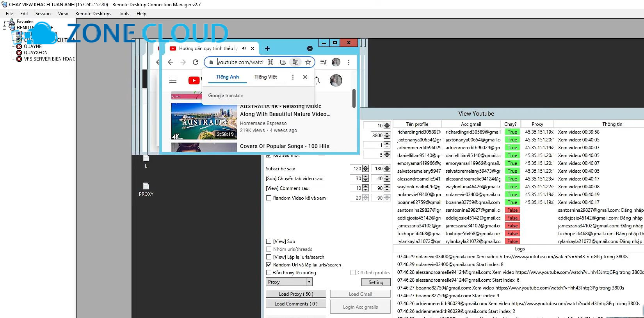644x318 pixels.
Task: Click Load Comments ( 0 ) button
Action: pos(296,304)
